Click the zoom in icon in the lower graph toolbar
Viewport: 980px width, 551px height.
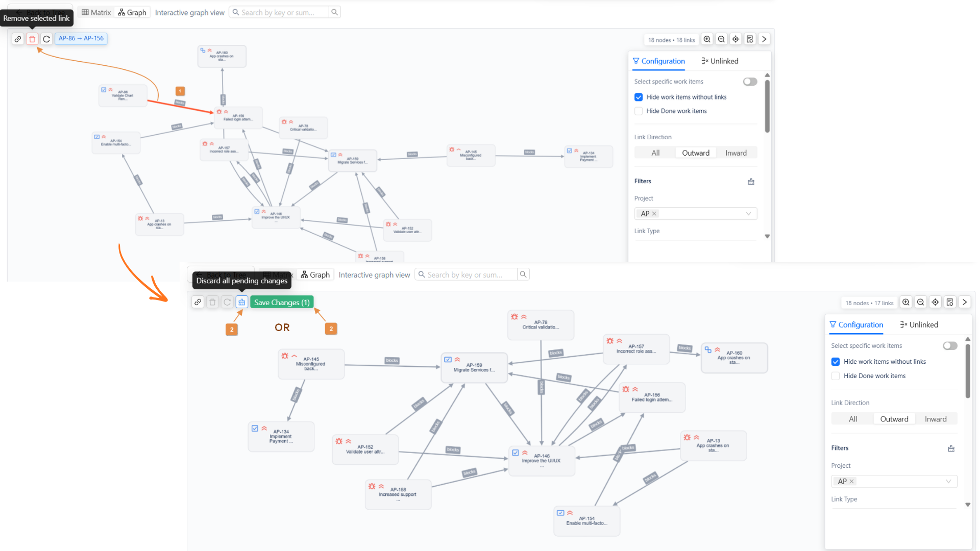[906, 303]
